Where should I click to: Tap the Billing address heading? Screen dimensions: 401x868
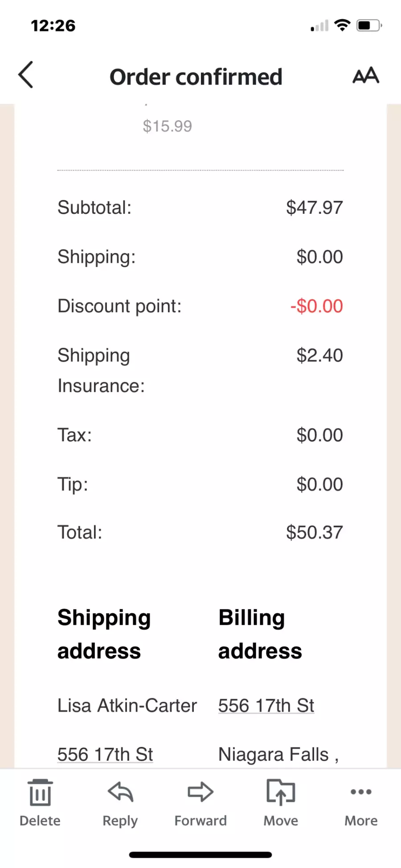click(x=260, y=634)
